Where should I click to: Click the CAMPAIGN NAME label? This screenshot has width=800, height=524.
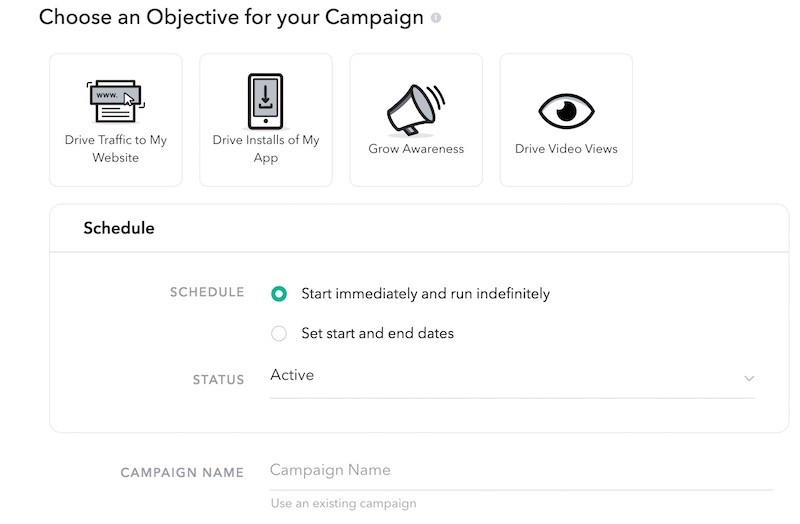[182, 472]
